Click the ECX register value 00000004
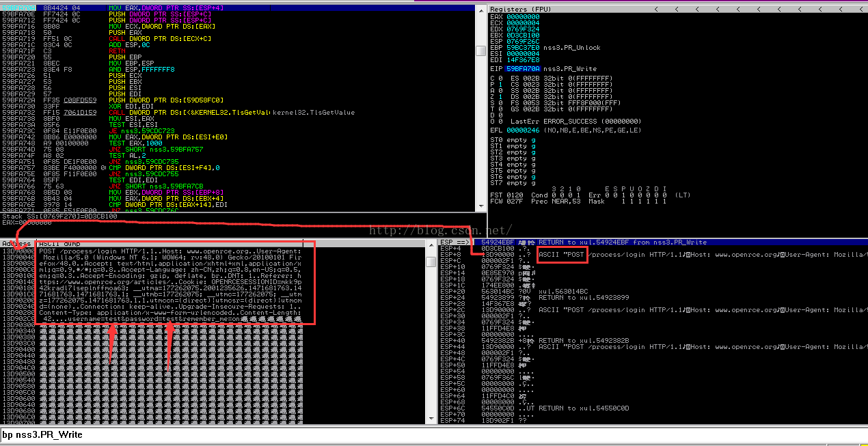Image resolution: width=868 pixels, height=446 pixels. click(x=523, y=22)
